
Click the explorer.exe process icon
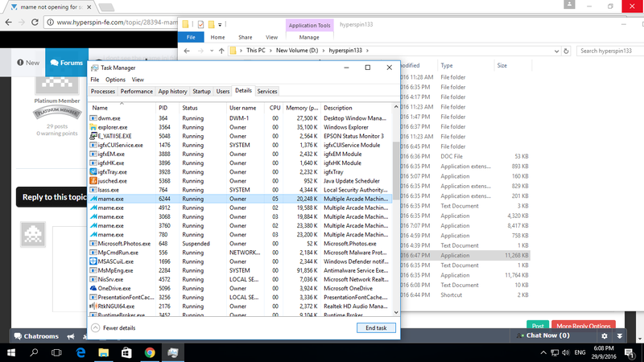point(93,127)
